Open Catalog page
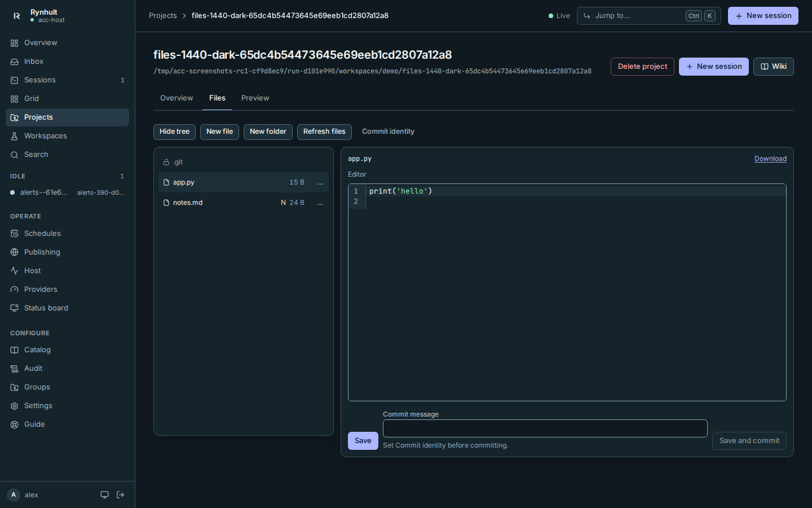 click(x=67, y=350)
